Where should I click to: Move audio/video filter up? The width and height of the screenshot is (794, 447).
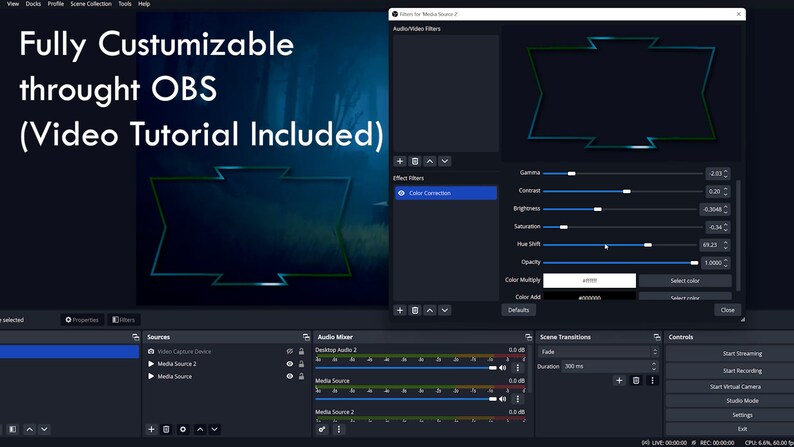pyautogui.click(x=430, y=161)
